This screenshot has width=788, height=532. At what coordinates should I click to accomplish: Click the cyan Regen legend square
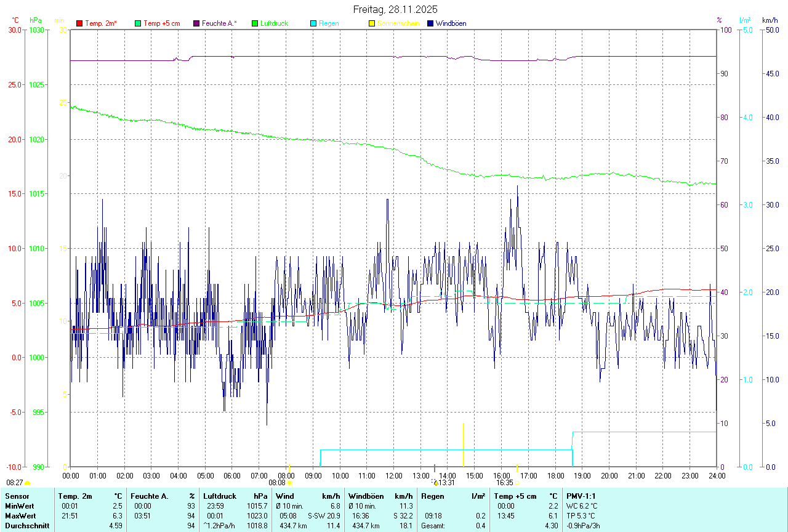[x=313, y=23]
